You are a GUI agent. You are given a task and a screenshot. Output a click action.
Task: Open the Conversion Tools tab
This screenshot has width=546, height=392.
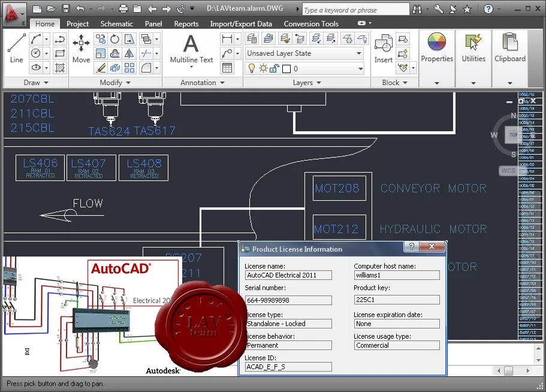(x=311, y=23)
